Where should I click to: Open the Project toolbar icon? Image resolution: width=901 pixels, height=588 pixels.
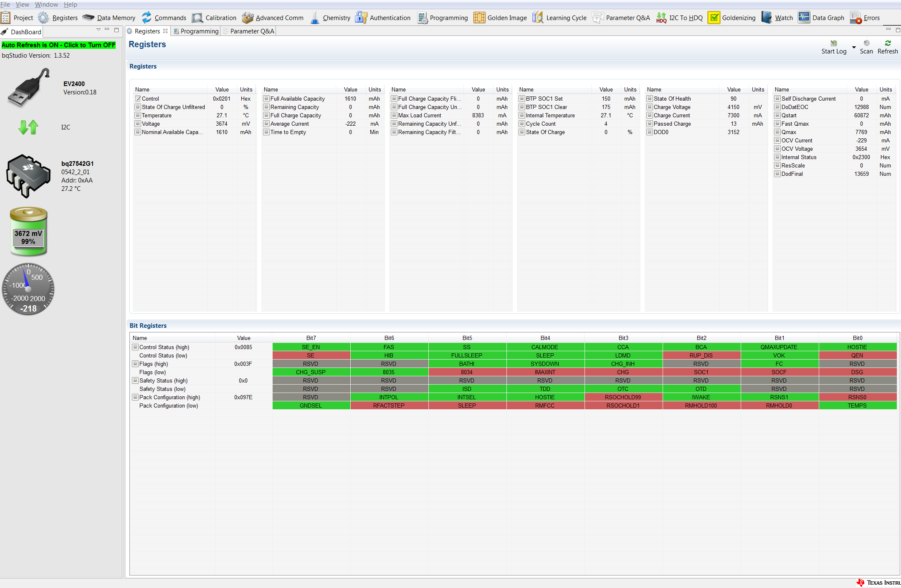coord(6,18)
